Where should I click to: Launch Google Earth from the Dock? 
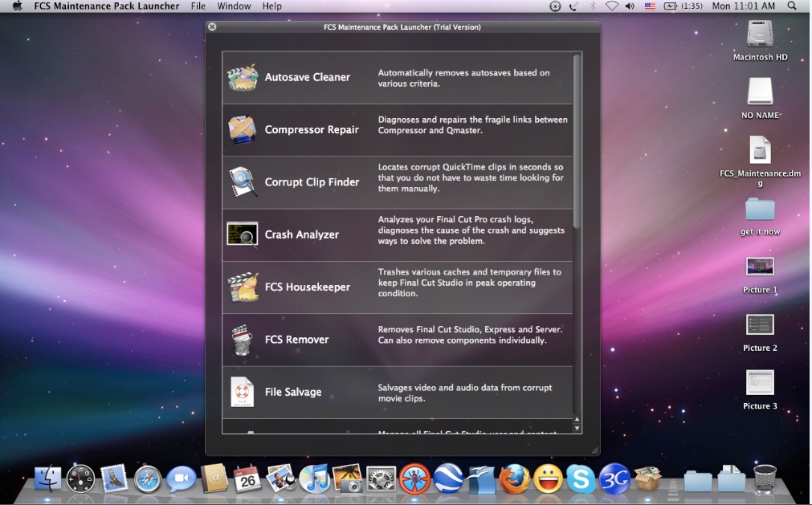pyautogui.click(x=448, y=479)
